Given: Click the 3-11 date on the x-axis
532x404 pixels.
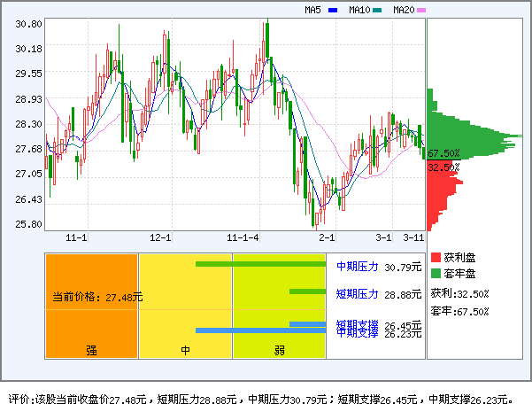Looking at the screenshot, I should [413, 237].
